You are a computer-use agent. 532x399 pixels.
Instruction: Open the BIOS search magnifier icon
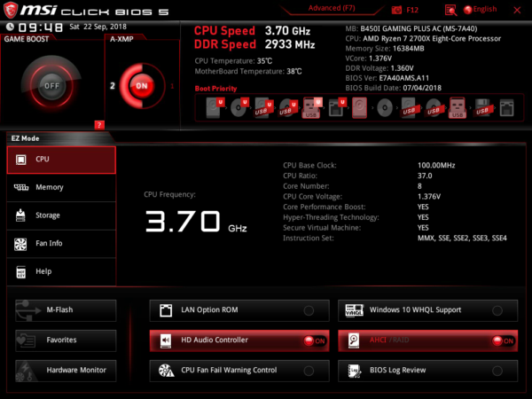[450, 10]
